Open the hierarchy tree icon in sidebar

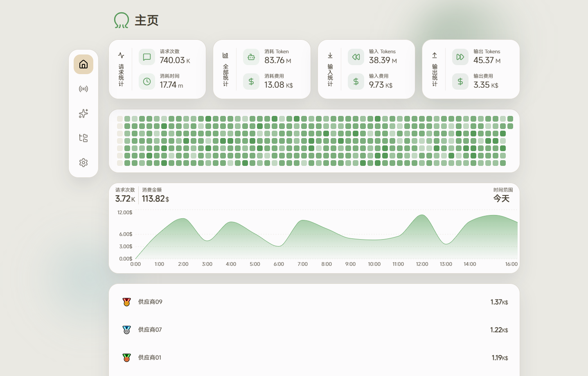(83, 138)
